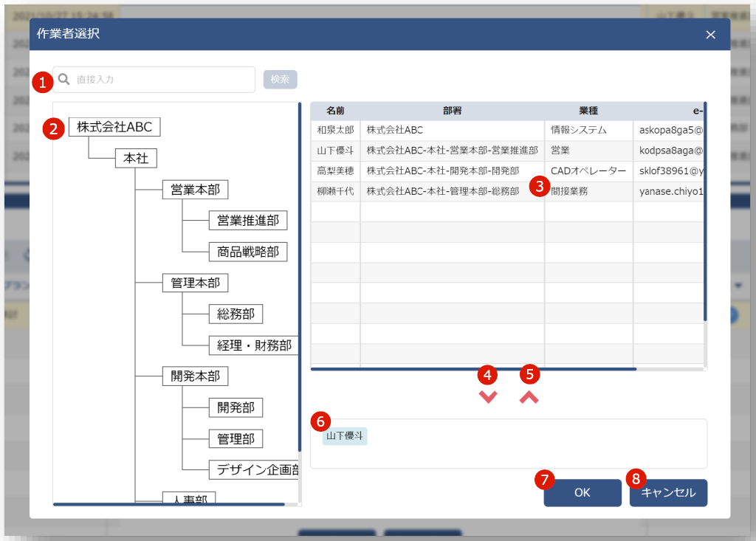The height and width of the screenshot is (541, 756).
Task: Select the row for 和泉太郎
Action: pos(335,131)
